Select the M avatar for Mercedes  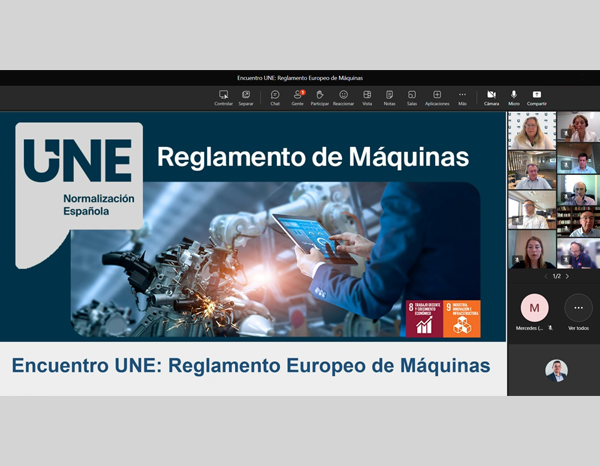coord(535,308)
